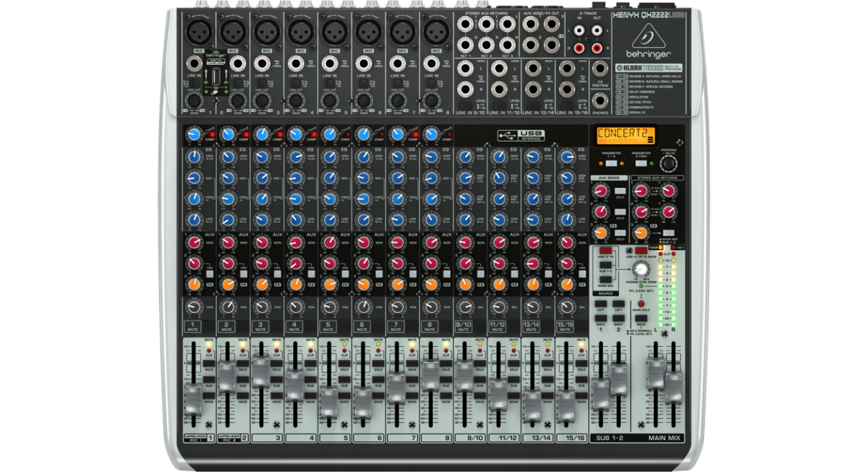Click the channel 3 LINE IN jack

pos(261,64)
